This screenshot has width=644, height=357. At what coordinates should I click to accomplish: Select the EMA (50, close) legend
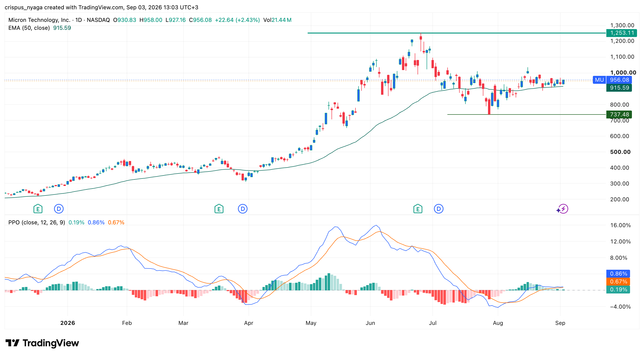[29, 28]
